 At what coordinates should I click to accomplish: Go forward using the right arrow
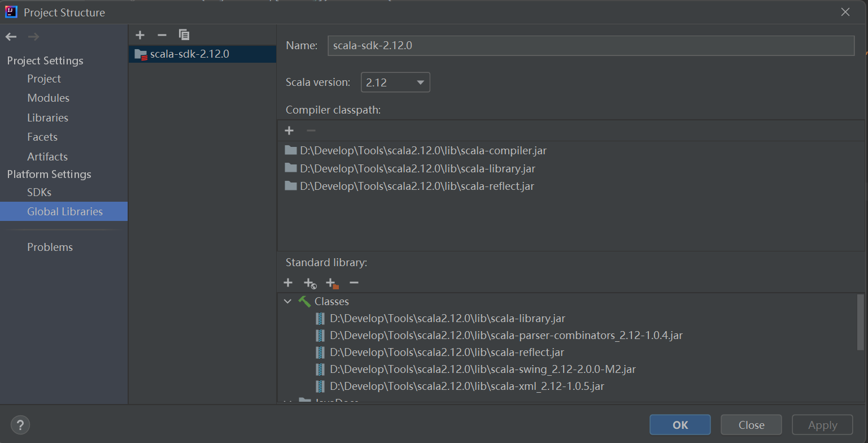[34, 37]
